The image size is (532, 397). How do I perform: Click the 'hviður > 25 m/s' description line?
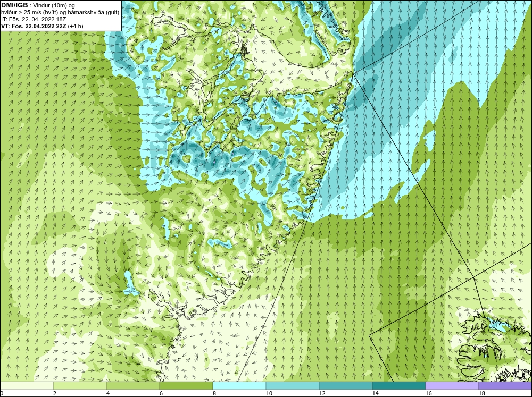point(60,13)
